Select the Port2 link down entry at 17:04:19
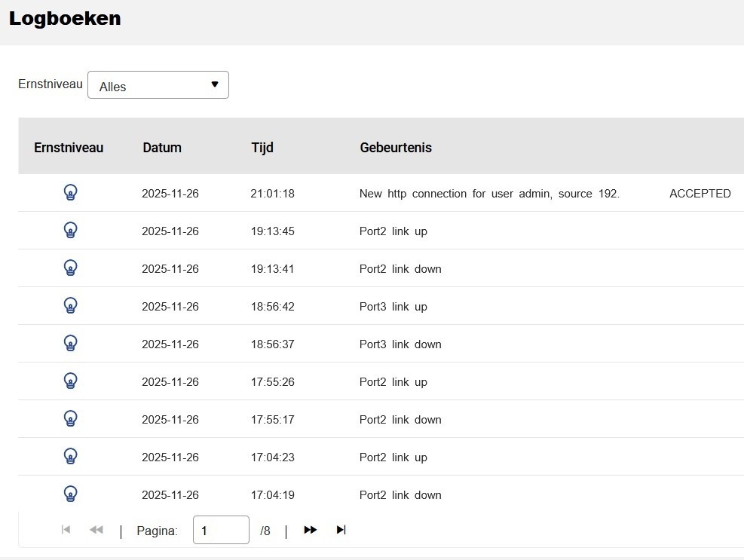744x560 pixels. 401,494
